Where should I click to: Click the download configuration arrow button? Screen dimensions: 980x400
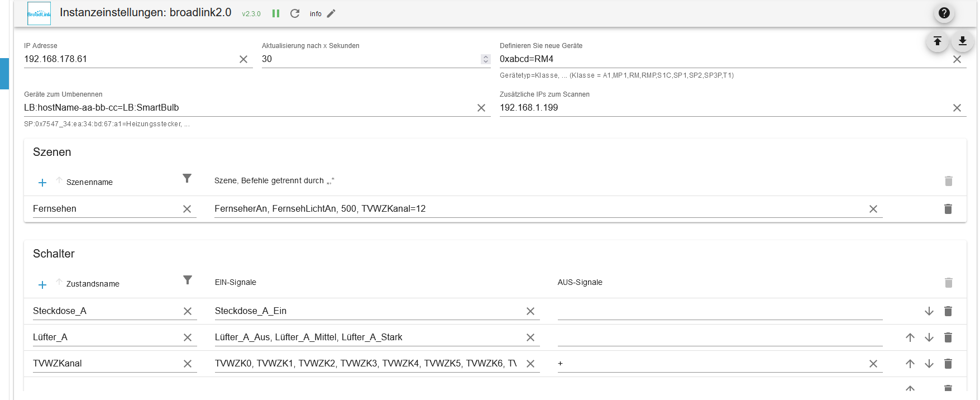coord(963,41)
